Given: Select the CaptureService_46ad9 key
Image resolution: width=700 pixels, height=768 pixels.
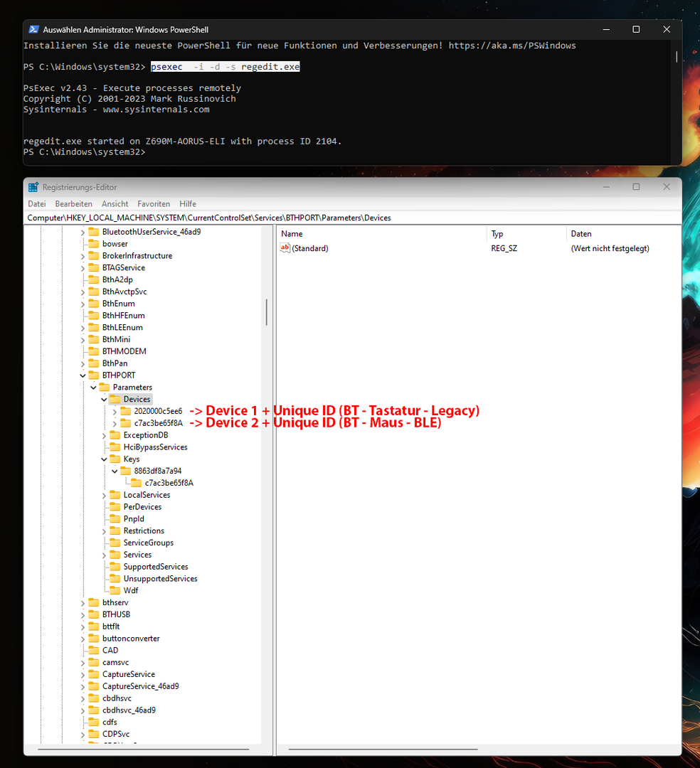Looking at the screenshot, I should 141,686.
